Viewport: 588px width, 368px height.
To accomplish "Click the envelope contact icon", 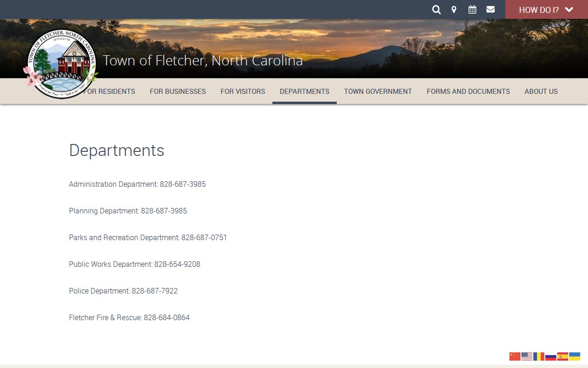I will click(x=491, y=9).
